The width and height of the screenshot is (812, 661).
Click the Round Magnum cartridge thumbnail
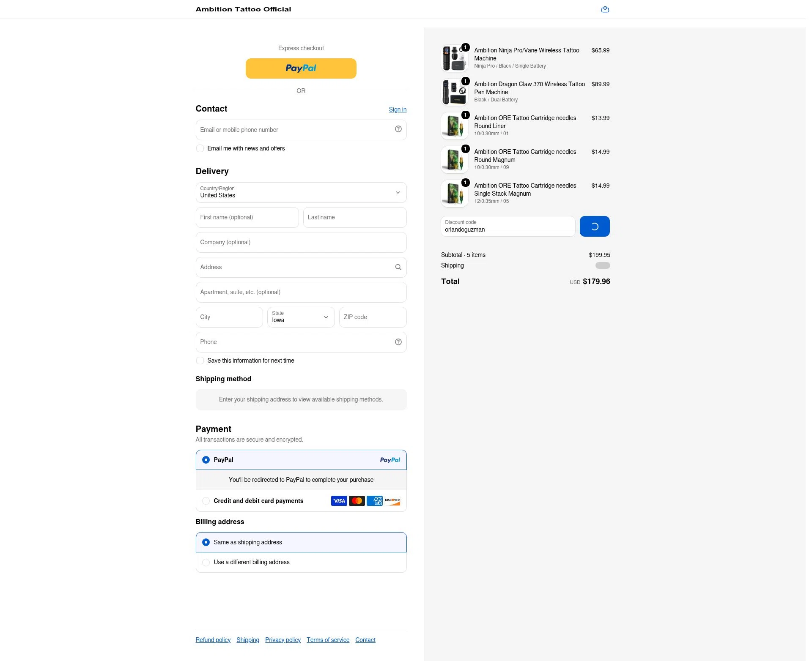tap(455, 160)
